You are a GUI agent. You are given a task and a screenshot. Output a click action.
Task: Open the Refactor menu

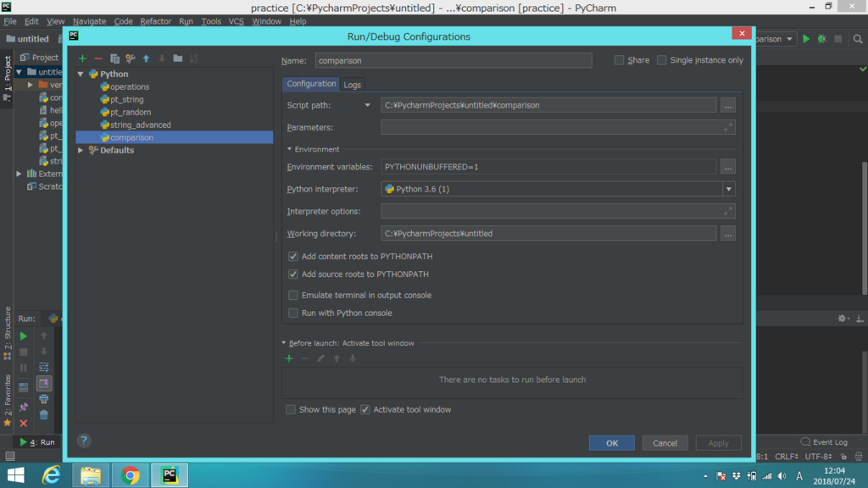pyautogui.click(x=156, y=21)
